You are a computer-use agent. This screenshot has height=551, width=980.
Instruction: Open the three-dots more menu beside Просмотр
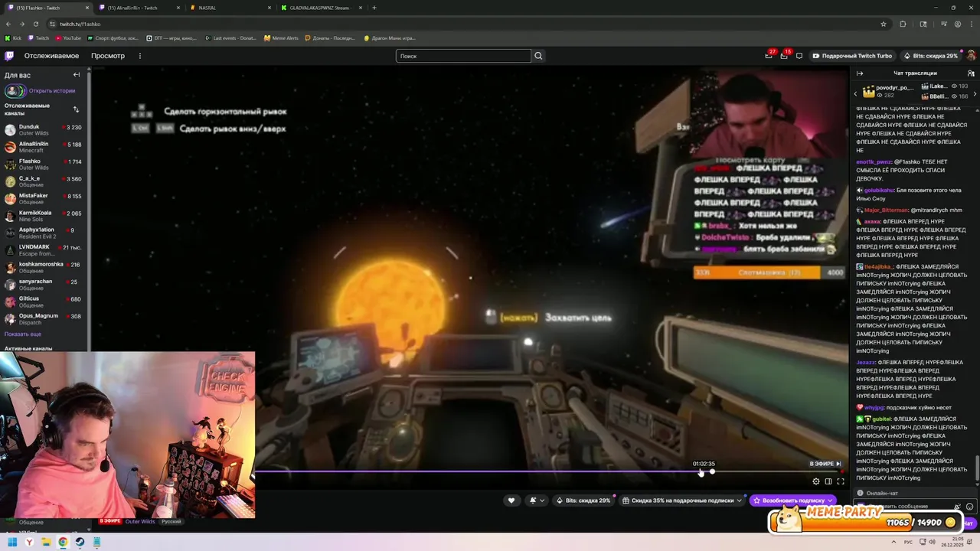coord(139,56)
